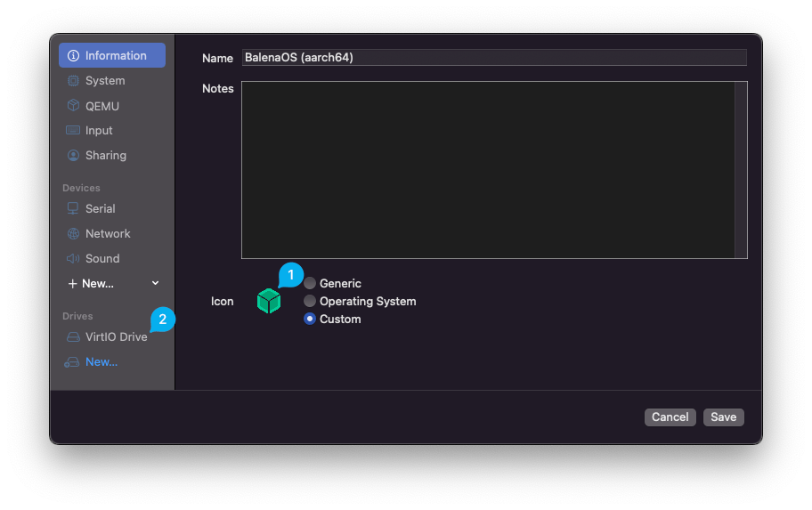Click the new drive icon under Drives

click(71, 362)
